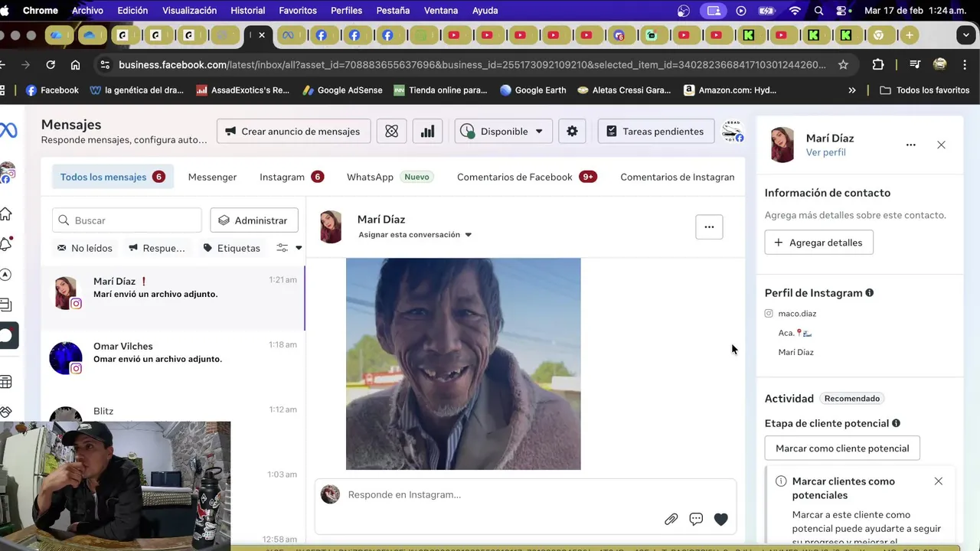The image size is (980, 551).
Task: Switch to Comentarios de Facebook tab
Action: [x=527, y=177]
